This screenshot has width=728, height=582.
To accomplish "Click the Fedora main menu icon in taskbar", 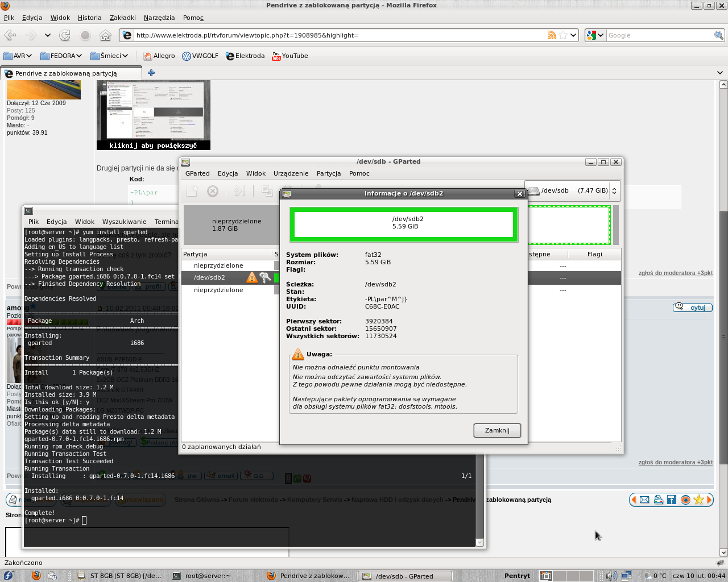I will tap(9, 576).
